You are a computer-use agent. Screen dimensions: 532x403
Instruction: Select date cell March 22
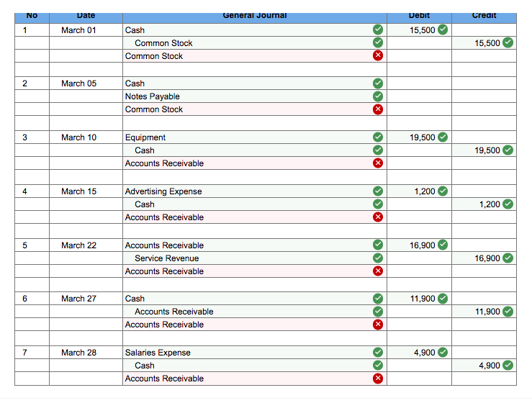[86, 245]
